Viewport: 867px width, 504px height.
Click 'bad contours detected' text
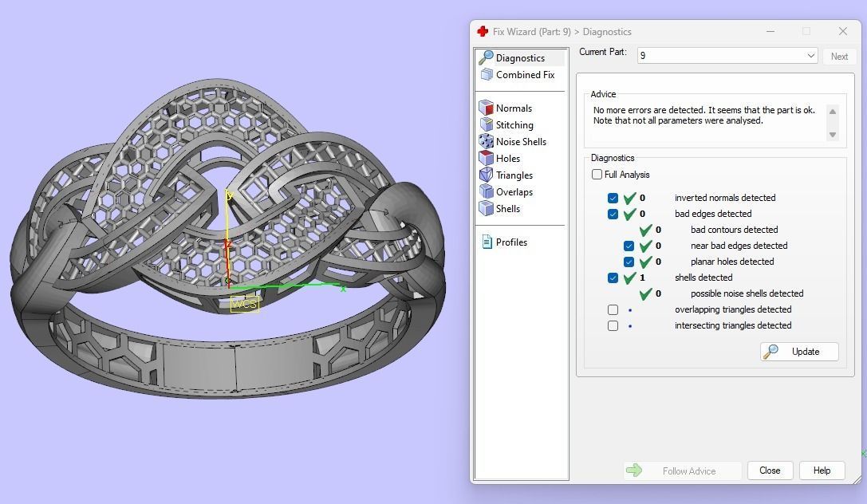coord(734,230)
